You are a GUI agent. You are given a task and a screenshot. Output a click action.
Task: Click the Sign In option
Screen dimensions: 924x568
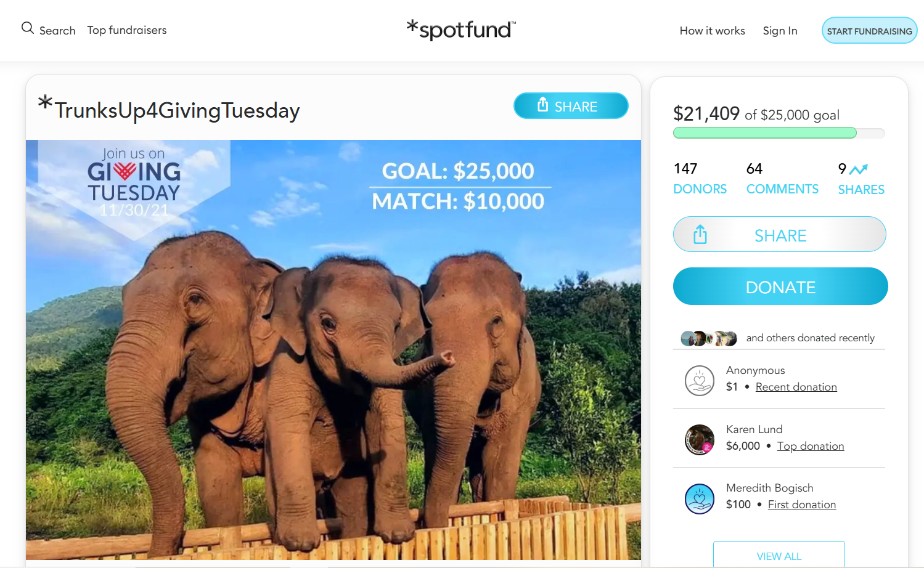(780, 30)
